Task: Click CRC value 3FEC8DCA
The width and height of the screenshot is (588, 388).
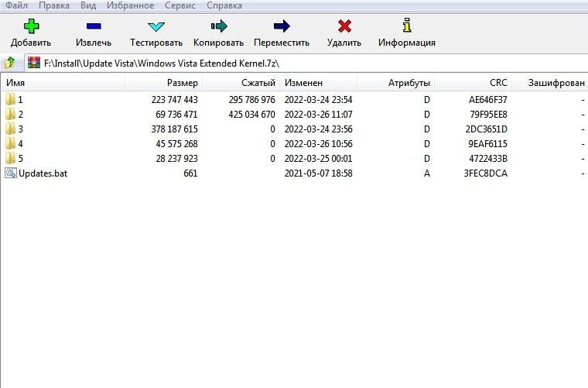Action: [x=486, y=173]
